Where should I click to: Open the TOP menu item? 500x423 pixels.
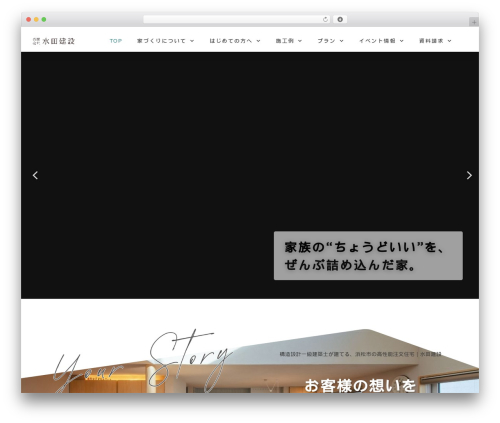[116, 41]
